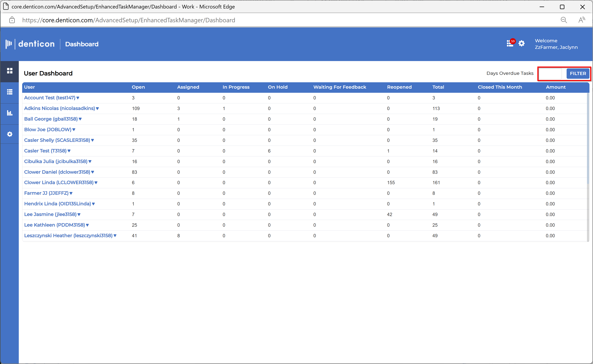Click the User column header

pyautogui.click(x=29, y=87)
